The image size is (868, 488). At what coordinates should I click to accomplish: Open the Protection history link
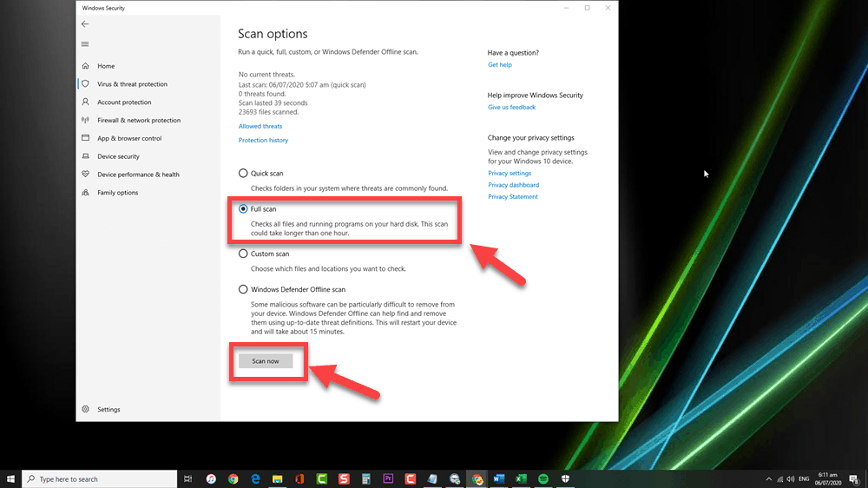coord(264,140)
